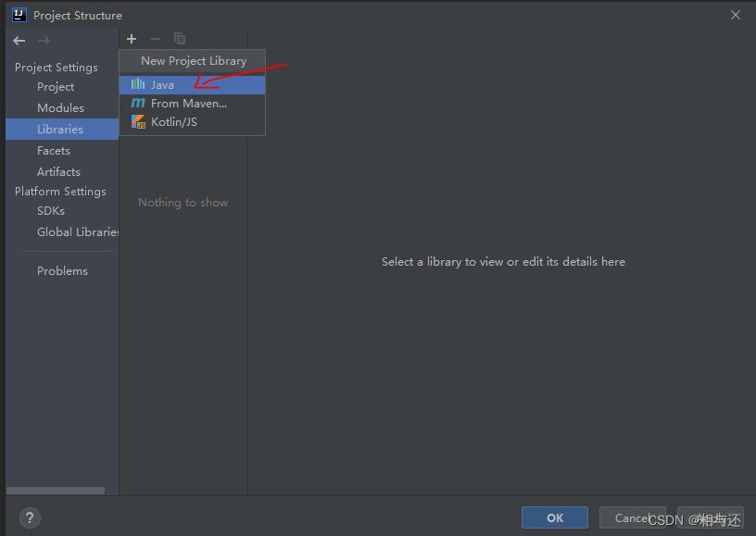Click the Project Settings heading
Image resolution: width=756 pixels, height=536 pixels.
(x=56, y=68)
